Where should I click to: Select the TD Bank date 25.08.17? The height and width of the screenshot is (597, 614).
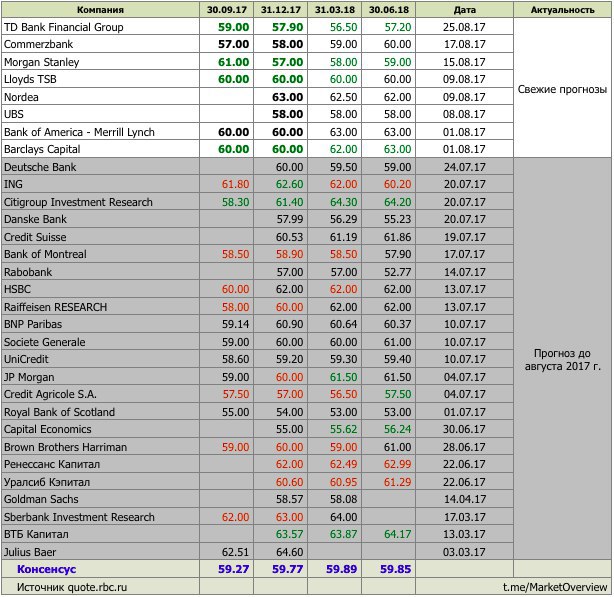(x=464, y=27)
